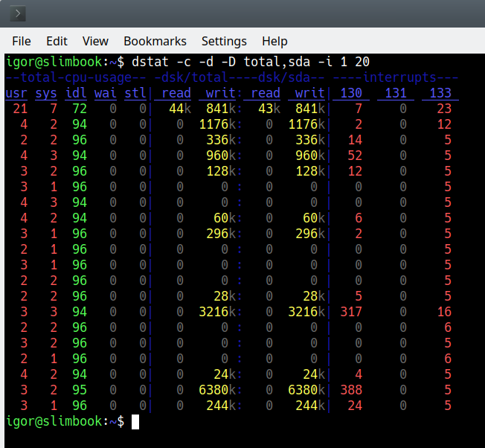Screen dimensions: 485x448
Task: Click the 'idl' column header
Action: coord(76,93)
